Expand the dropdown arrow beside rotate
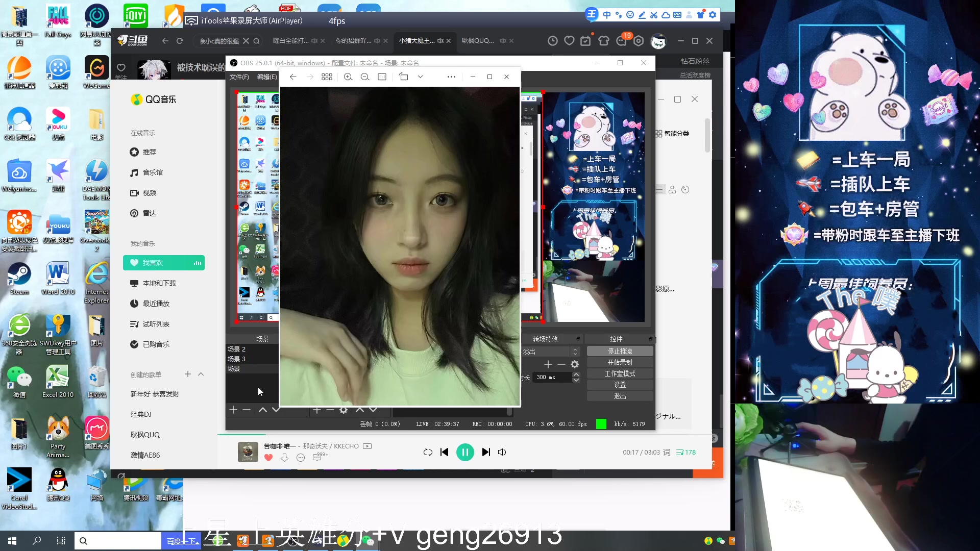This screenshot has height=551, width=980. click(420, 77)
